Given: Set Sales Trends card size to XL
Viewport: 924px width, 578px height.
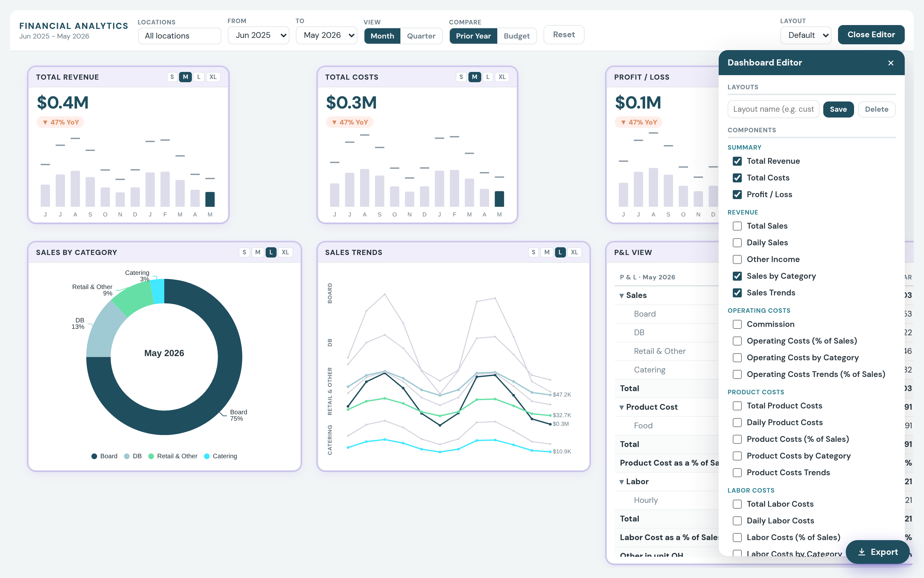Looking at the screenshot, I should coord(574,252).
